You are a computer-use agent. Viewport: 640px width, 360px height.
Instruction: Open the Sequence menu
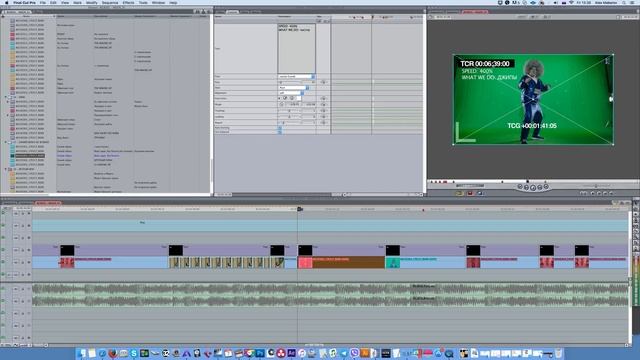pos(110,3)
